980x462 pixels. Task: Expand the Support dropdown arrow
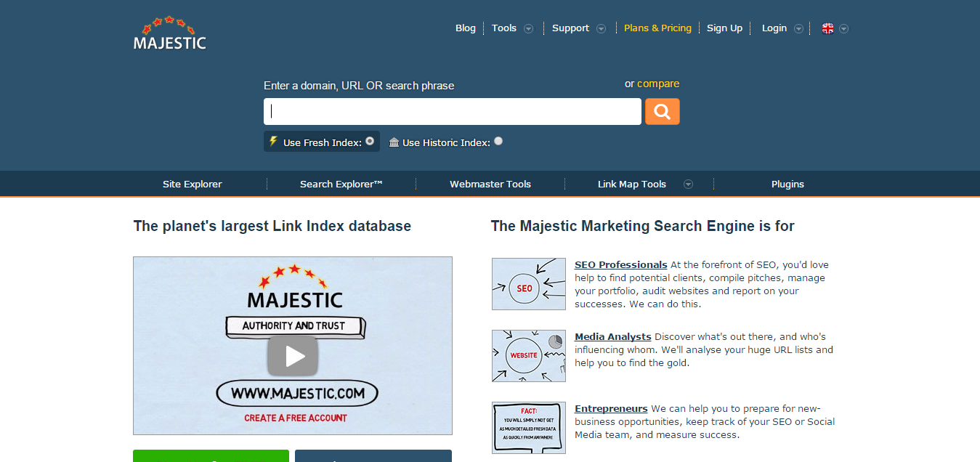click(602, 29)
